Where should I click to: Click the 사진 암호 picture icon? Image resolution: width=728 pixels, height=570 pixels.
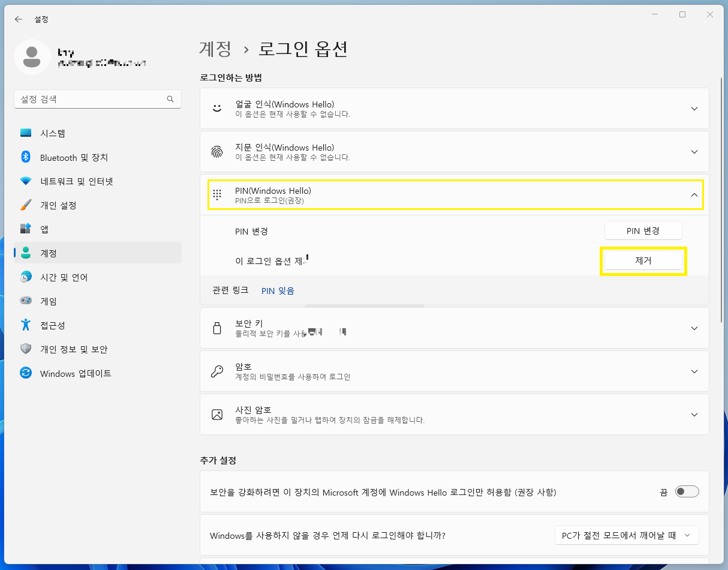click(217, 415)
